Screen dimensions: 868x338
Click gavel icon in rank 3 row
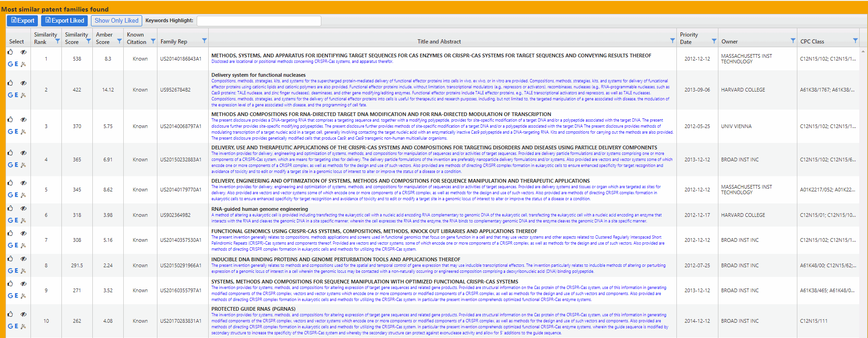pyautogui.click(x=24, y=132)
